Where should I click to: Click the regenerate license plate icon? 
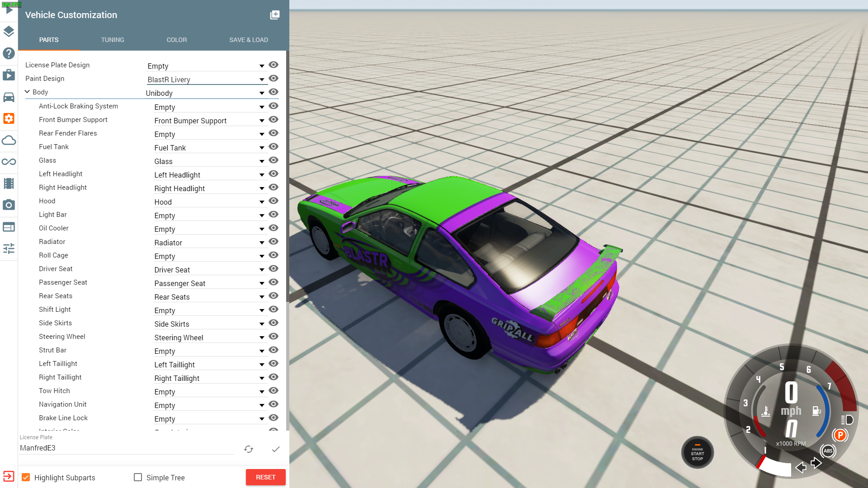pyautogui.click(x=249, y=449)
